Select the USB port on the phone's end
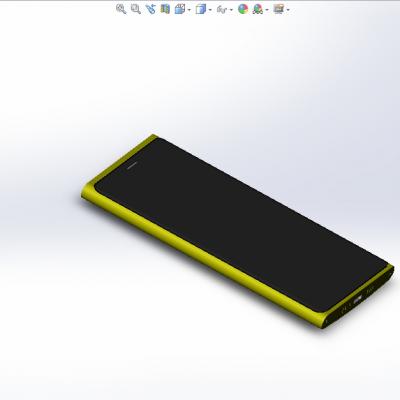400x400 pixels. [358, 299]
